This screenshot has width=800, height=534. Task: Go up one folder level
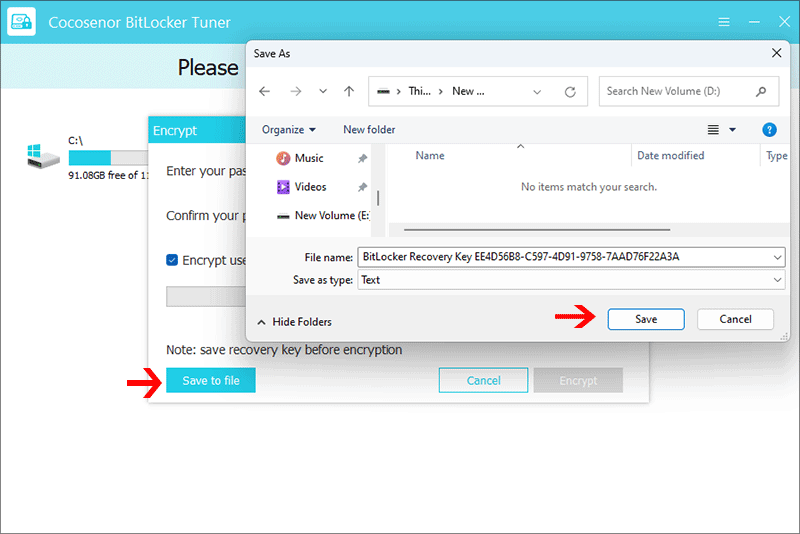[349, 91]
